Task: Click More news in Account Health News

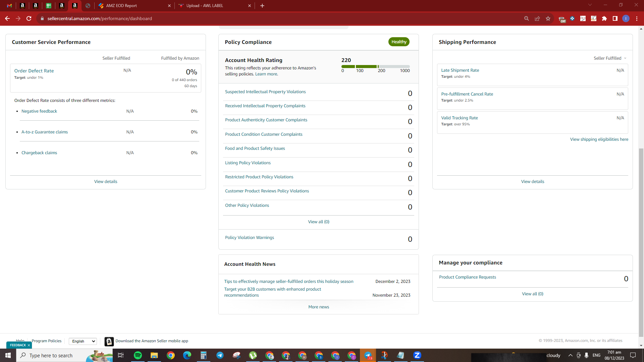Action: coord(319,307)
